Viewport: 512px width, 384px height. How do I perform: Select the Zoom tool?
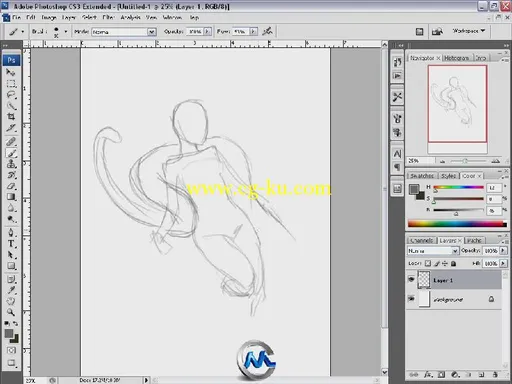click(x=11, y=312)
